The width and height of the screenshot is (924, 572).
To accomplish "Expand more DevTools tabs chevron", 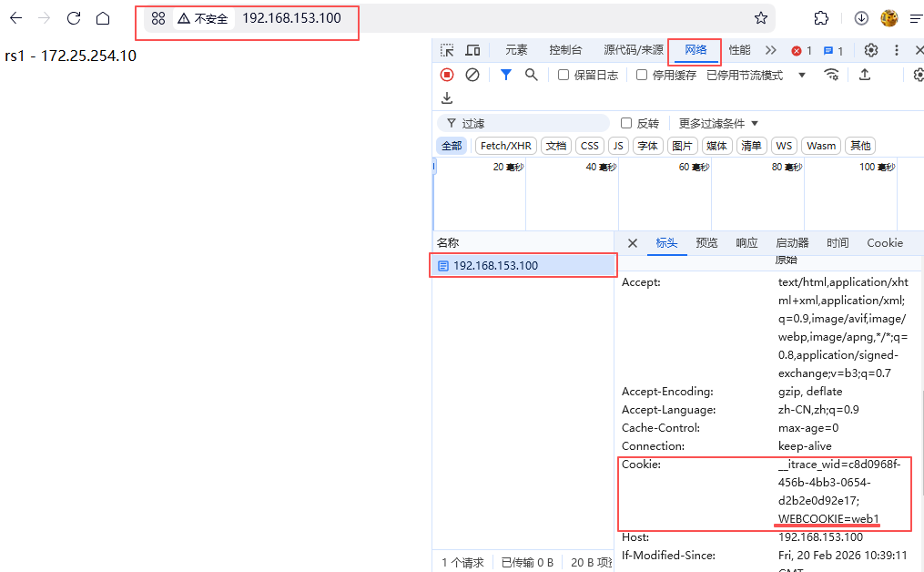I will click(x=771, y=51).
